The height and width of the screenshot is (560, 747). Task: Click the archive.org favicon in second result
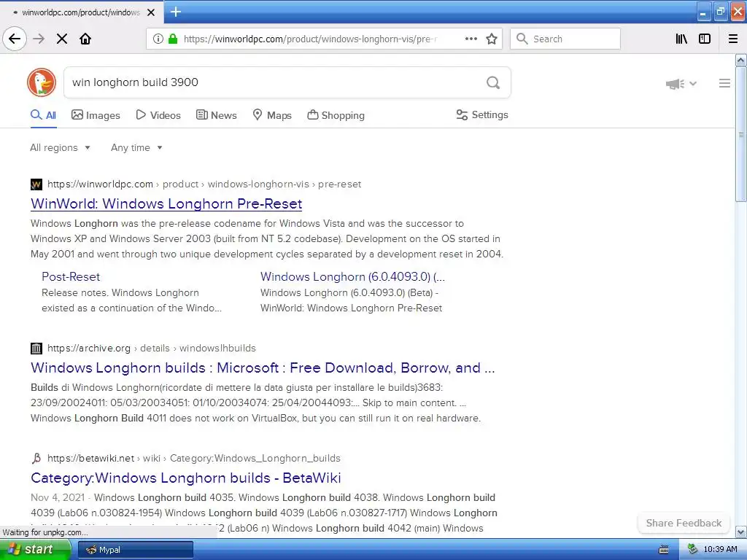pyautogui.click(x=36, y=348)
